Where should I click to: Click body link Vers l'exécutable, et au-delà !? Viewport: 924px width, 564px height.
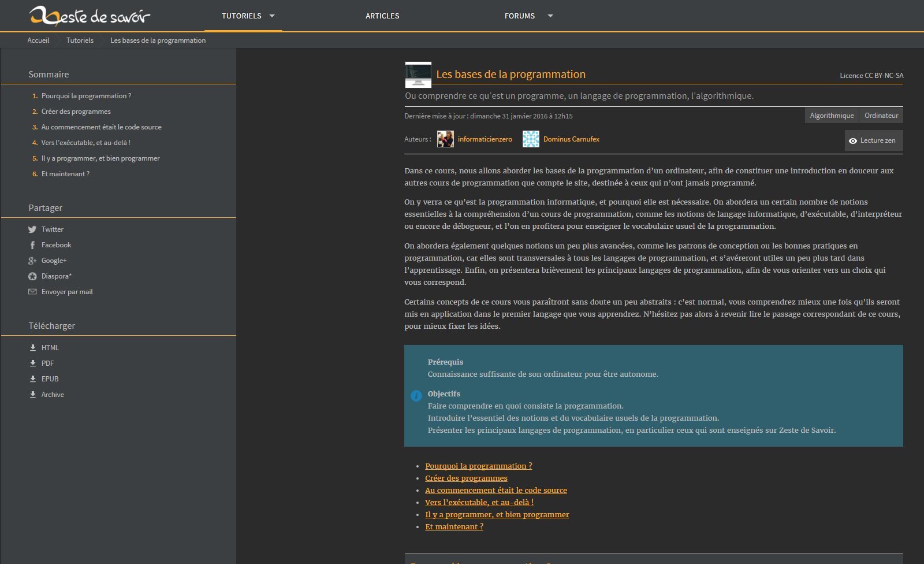[x=479, y=502]
